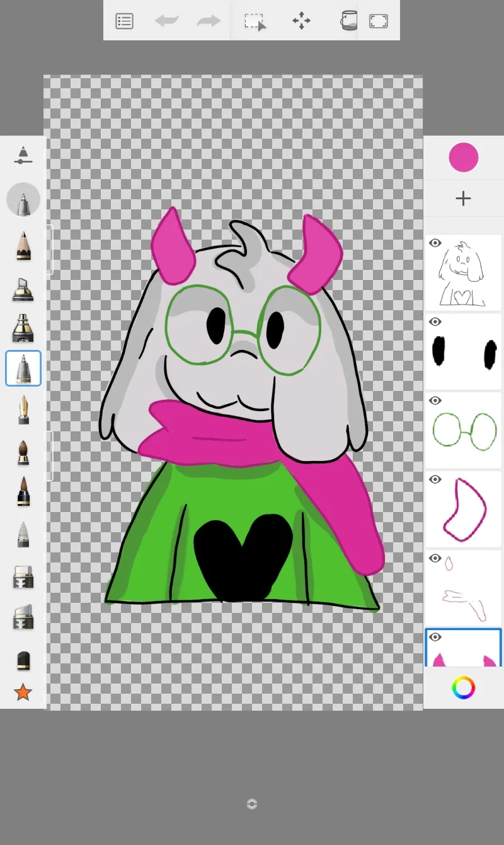This screenshot has width=504, height=845.
Task: Tap the circular handle below the canvas
Action: 252,804
